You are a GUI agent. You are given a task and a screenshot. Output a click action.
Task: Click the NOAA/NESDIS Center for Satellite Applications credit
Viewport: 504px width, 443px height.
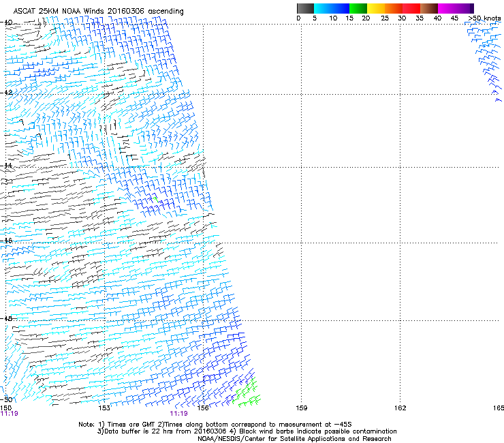click(x=294, y=439)
